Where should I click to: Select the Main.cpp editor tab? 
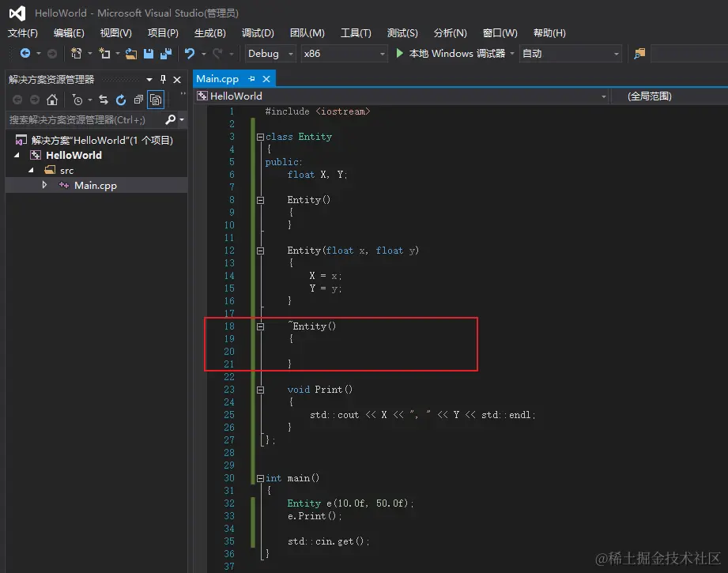217,79
